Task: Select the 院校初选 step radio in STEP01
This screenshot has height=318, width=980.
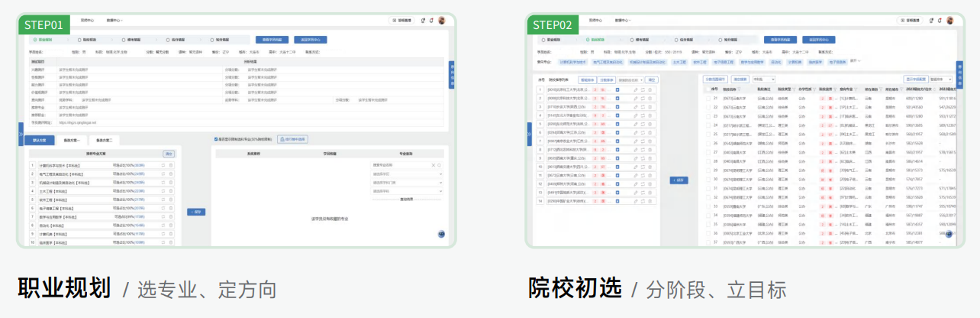Action: 79,39
